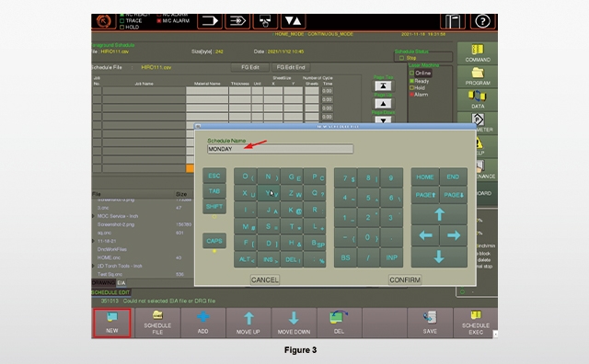The height and width of the screenshot is (364, 589).
Task: Select Screenshot-2.png in file list
Action: [116, 224]
